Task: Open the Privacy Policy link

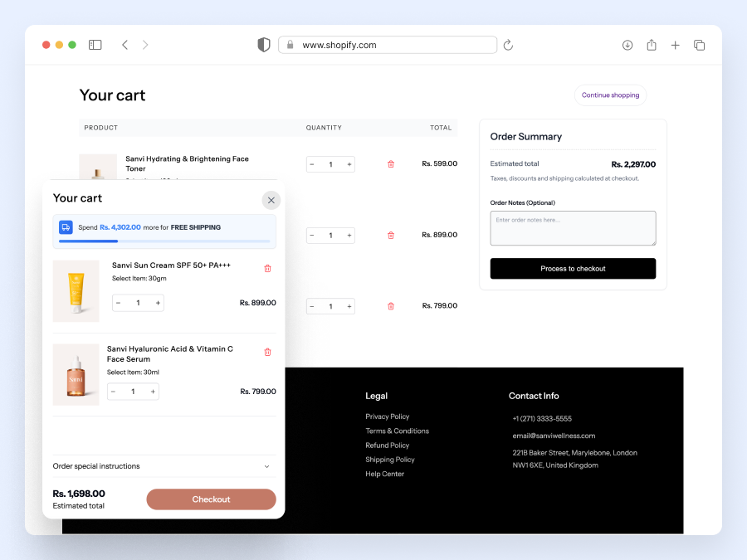Action: tap(387, 416)
